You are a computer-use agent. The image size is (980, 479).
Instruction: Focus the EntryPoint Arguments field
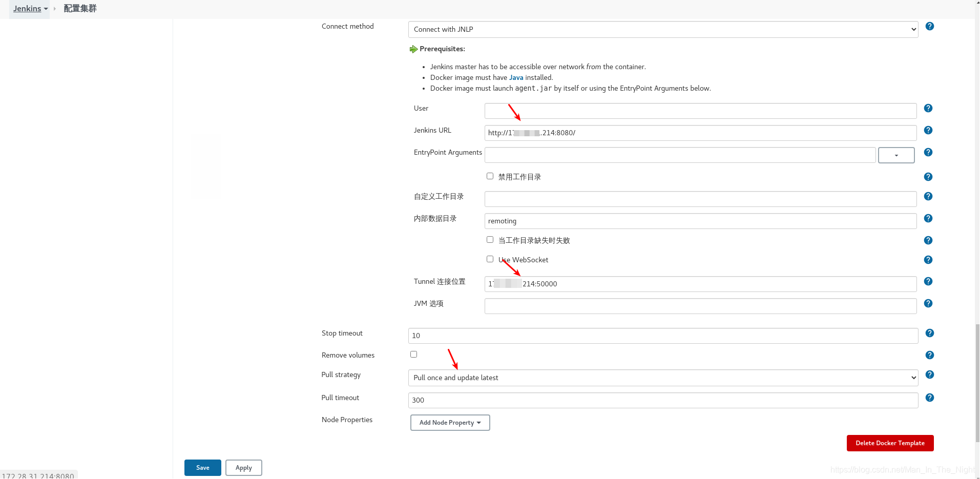tap(680, 155)
